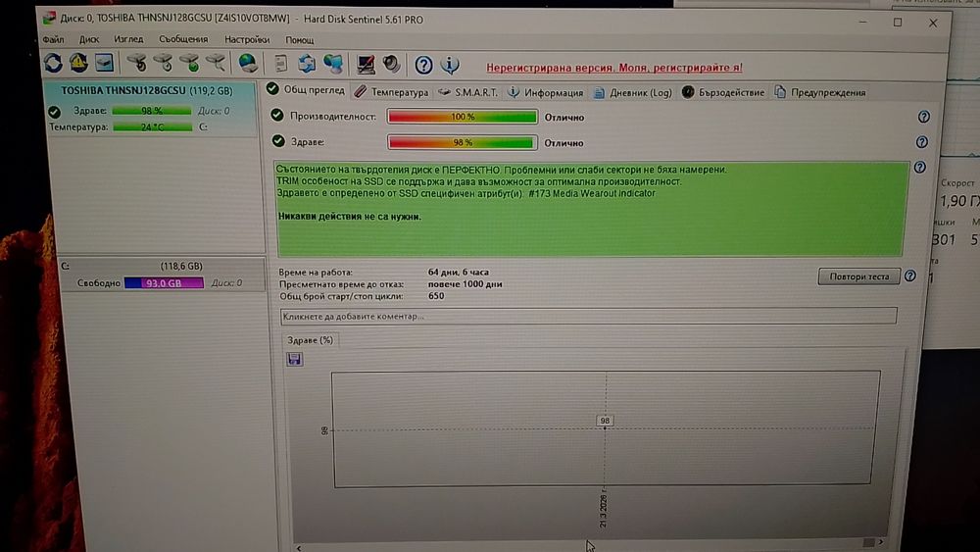Click the '64 дни, 6 часа' uptime value
The image size is (980, 552).
click(x=458, y=272)
